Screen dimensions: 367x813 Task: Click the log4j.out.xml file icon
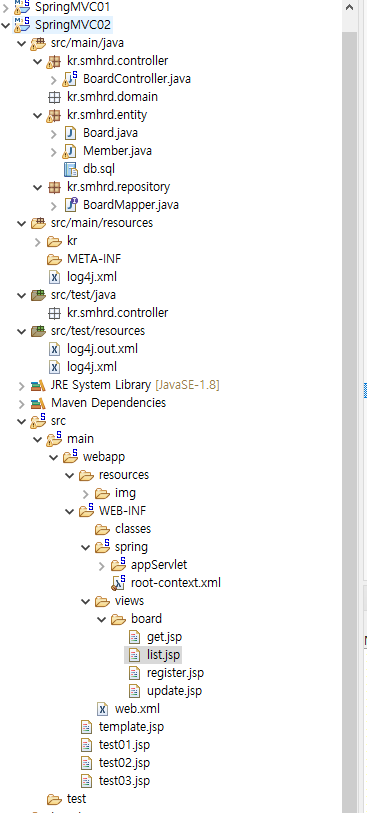tap(54, 348)
